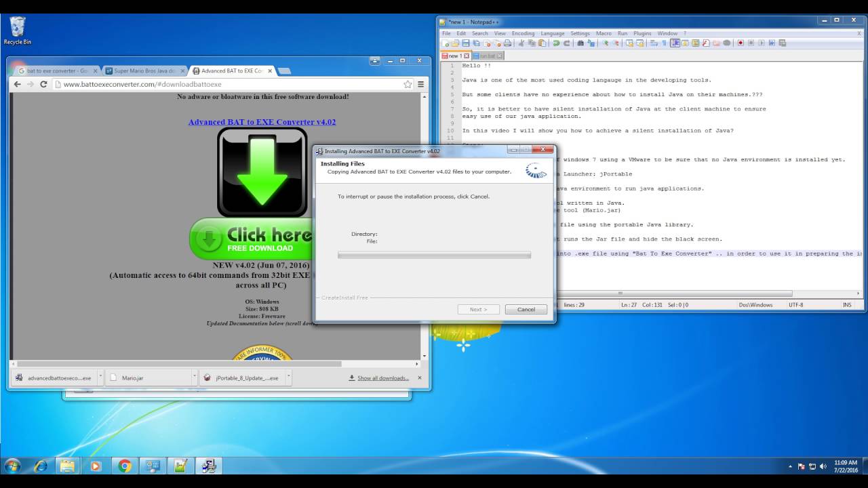Click the Chrome page vertical scrollbar
The image size is (868, 488).
pyautogui.click(x=425, y=225)
